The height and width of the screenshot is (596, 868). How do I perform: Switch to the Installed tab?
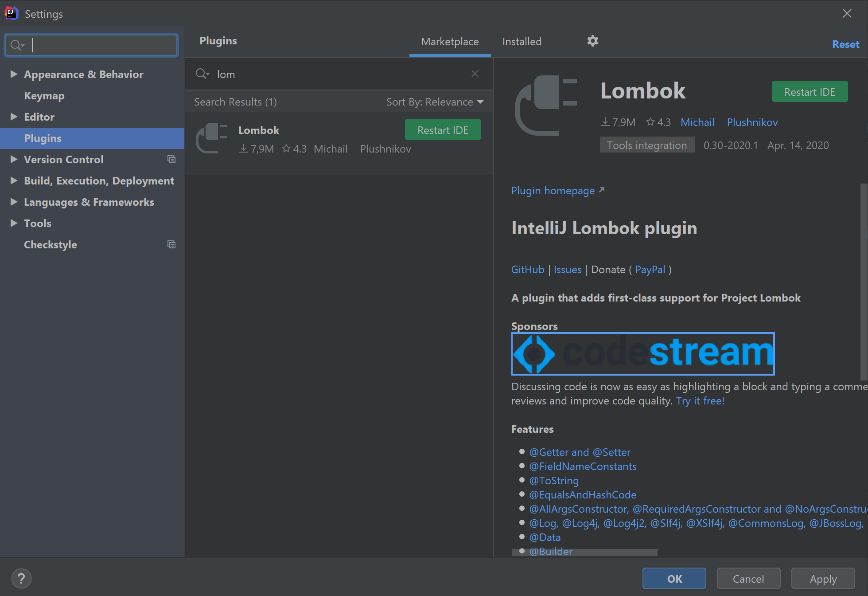(522, 42)
